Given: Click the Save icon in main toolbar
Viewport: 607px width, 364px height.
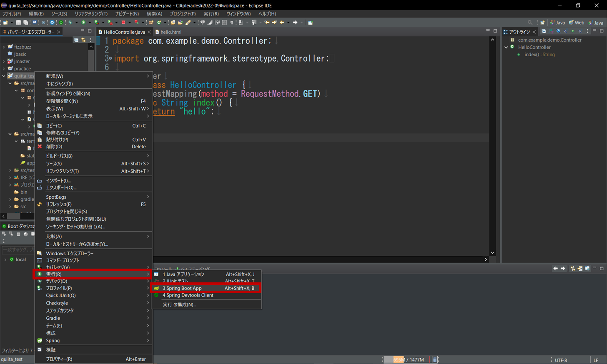Looking at the screenshot, I should (x=18, y=22).
